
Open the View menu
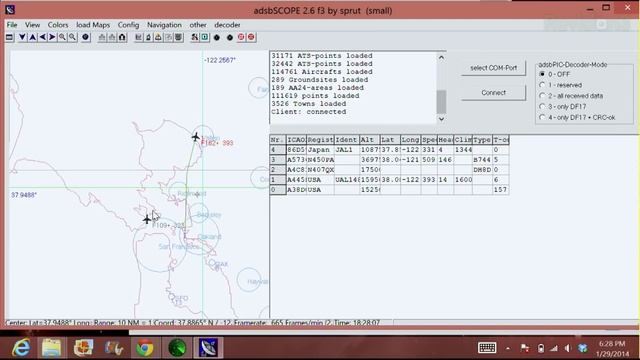(32, 25)
